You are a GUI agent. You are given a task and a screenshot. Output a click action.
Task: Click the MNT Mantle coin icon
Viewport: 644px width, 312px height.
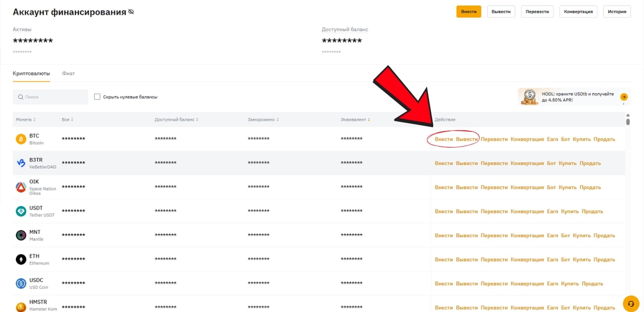point(21,235)
